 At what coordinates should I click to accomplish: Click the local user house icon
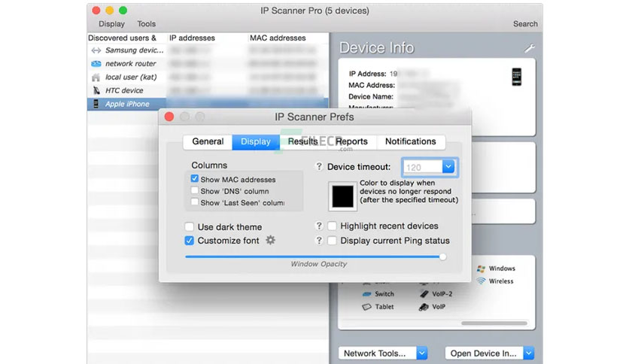click(x=96, y=77)
